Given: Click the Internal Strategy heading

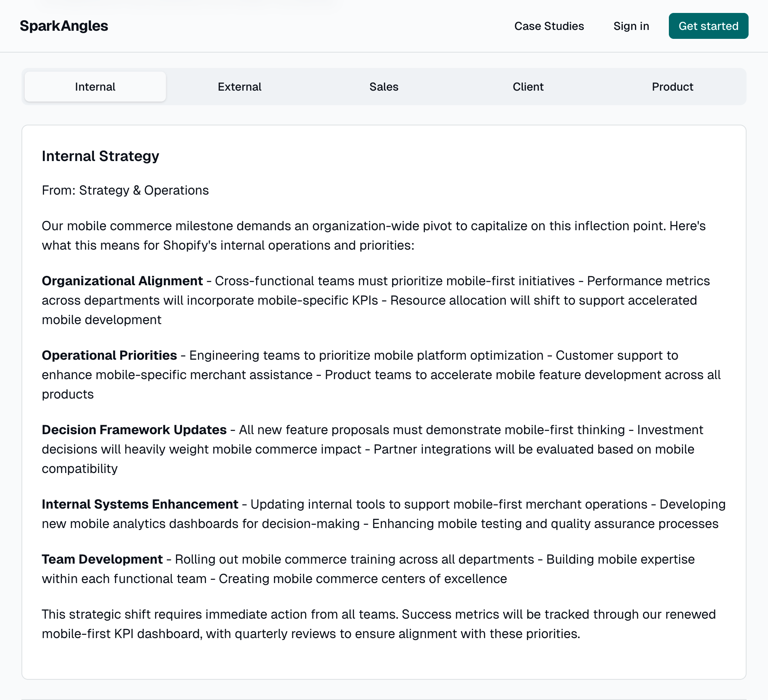Looking at the screenshot, I should point(100,156).
